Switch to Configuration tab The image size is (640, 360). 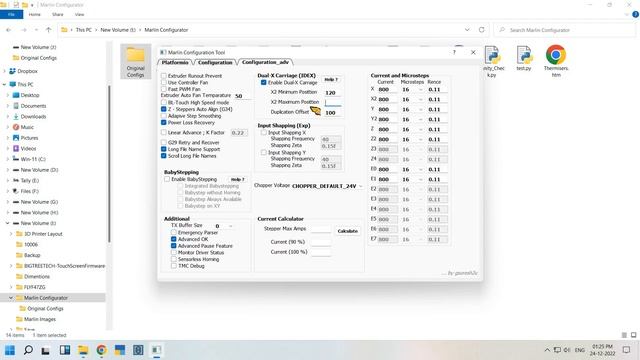(x=215, y=62)
